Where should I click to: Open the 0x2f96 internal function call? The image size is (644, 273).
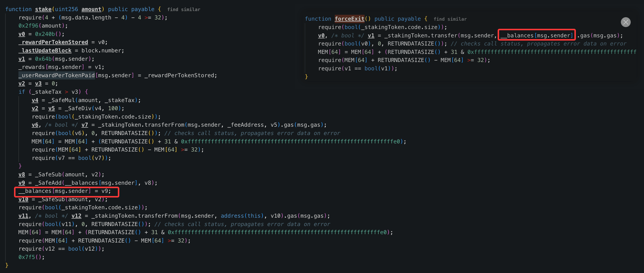pos(28,26)
